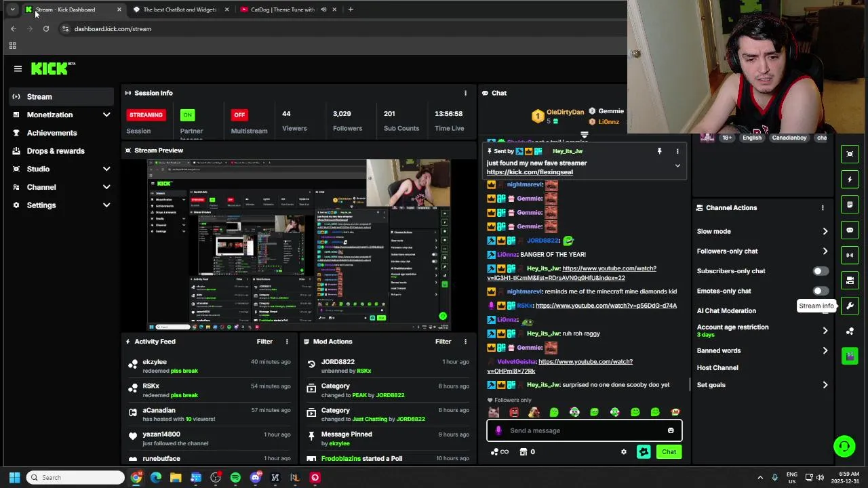Toggle Subscribers-only chat switch

click(821, 271)
